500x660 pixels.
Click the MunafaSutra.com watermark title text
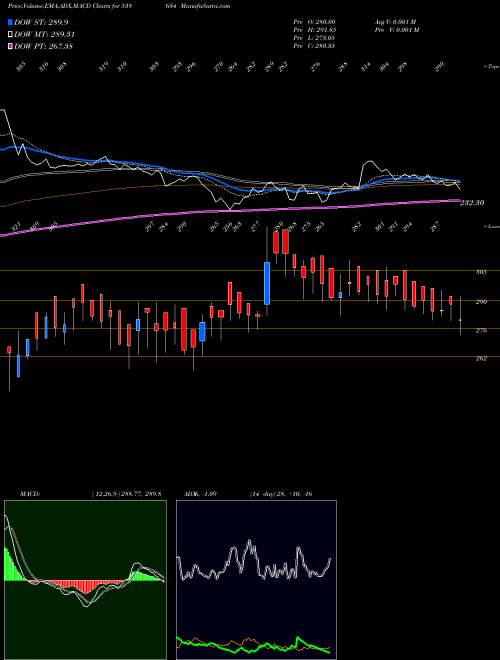click(x=207, y=6)
